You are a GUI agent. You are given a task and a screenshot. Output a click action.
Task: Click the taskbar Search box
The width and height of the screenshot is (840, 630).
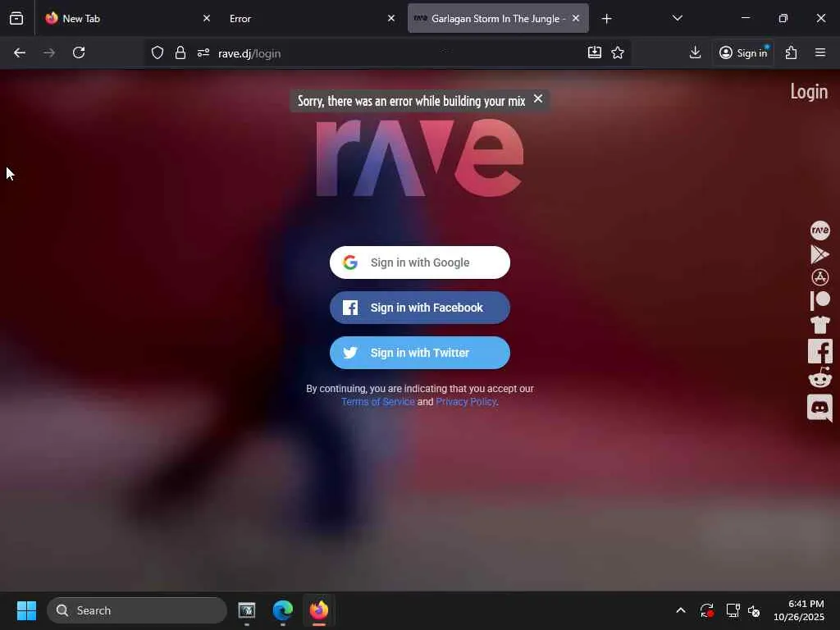137,610
